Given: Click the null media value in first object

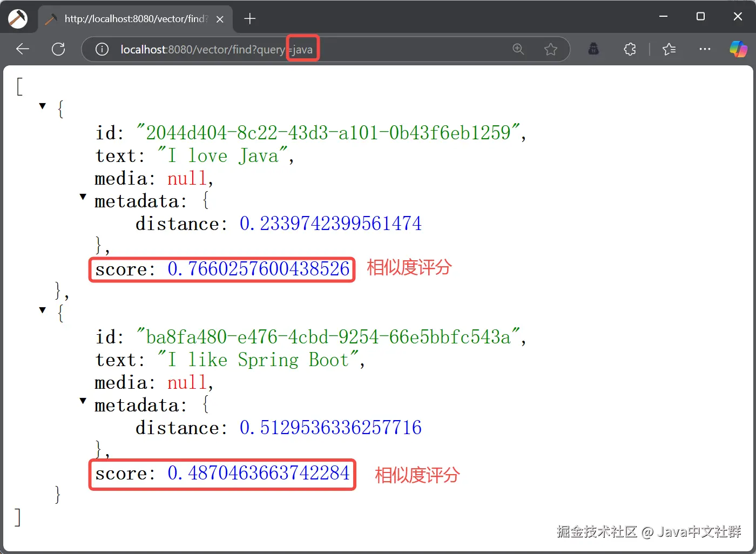Looking at the screenshot, I should tap(187, 178).
